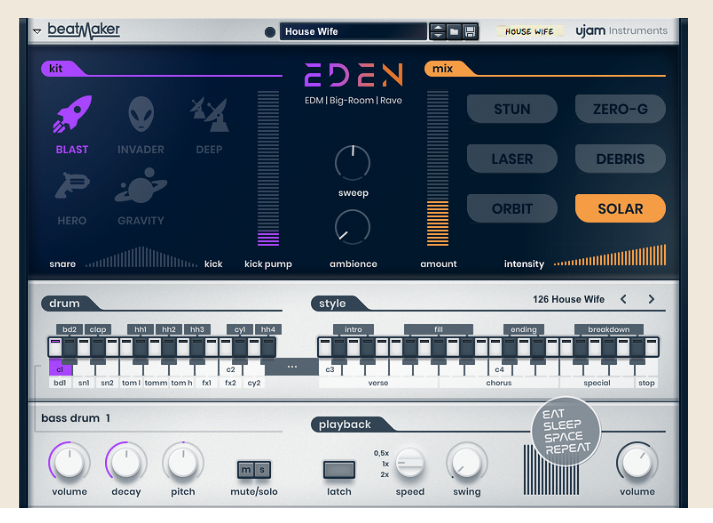This screenshot has height=523, width=713.
Task: Click the c4 key on style keyboard
Action: click(499, 369)
